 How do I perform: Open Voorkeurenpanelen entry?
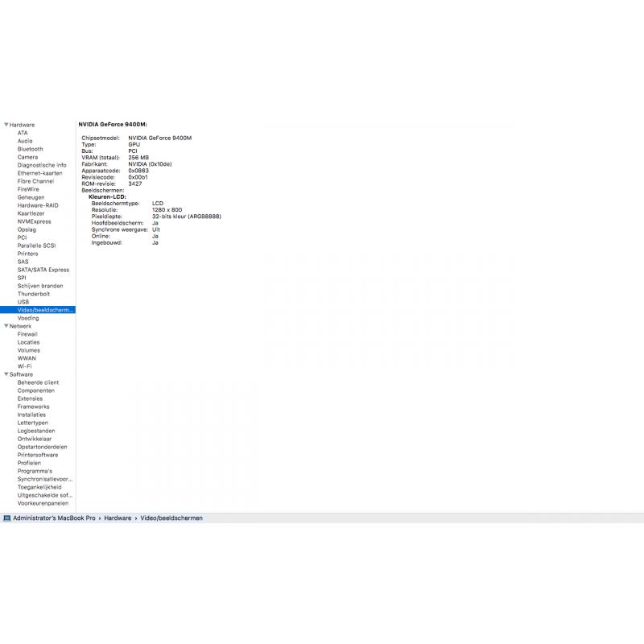pos(43,503)
